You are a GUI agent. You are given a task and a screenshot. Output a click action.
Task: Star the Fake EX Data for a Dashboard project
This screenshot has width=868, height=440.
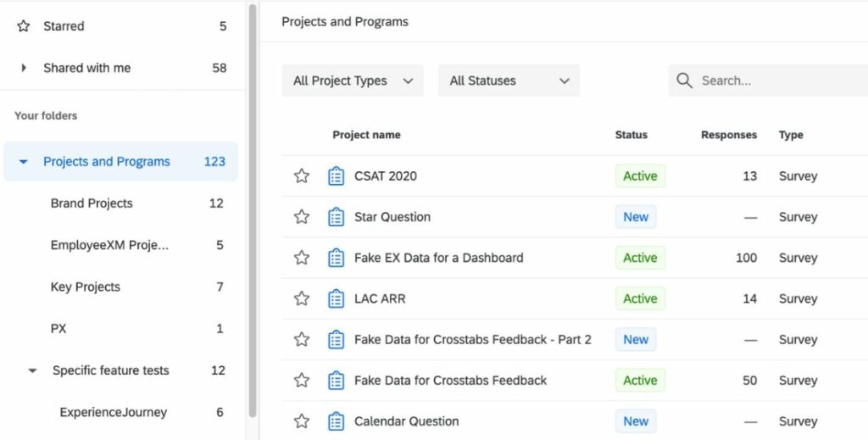pyautogui.click(x=302, y=258)
